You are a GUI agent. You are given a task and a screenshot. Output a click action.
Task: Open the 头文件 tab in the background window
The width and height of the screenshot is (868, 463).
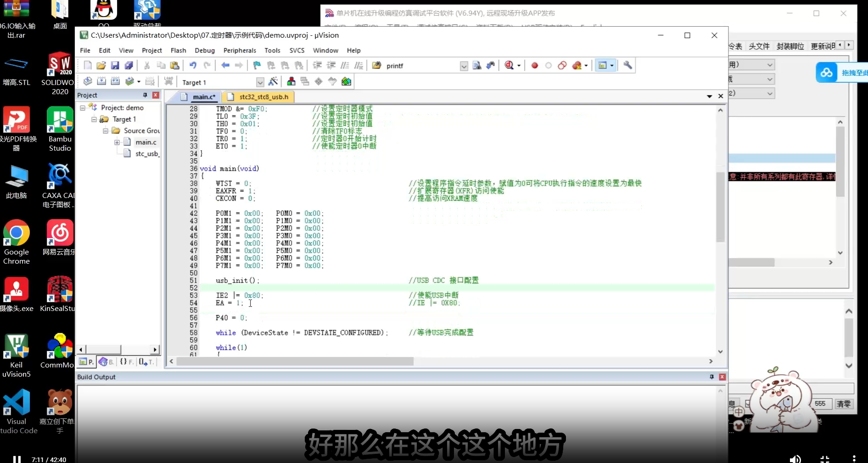pos(759,46)
